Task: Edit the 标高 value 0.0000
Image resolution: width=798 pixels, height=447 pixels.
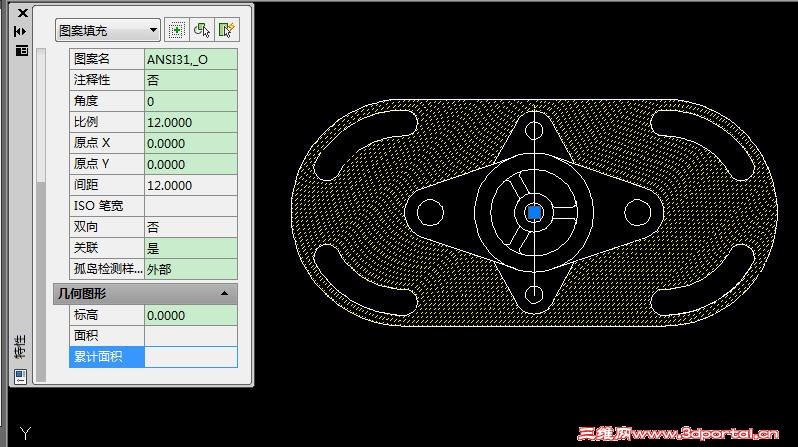Action: [x=191, y=315]
